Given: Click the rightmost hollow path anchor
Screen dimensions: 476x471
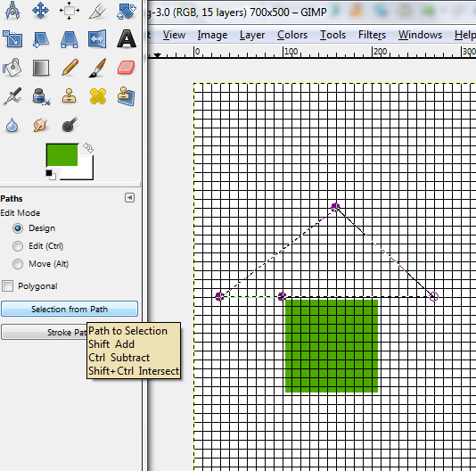Looking at the screenshot, I should click(434, 296).
